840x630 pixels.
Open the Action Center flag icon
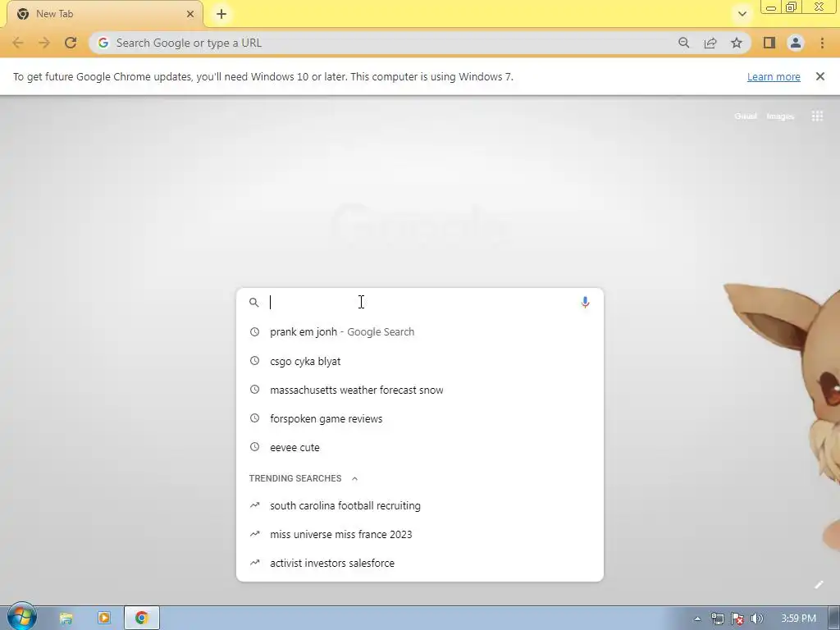737,619
